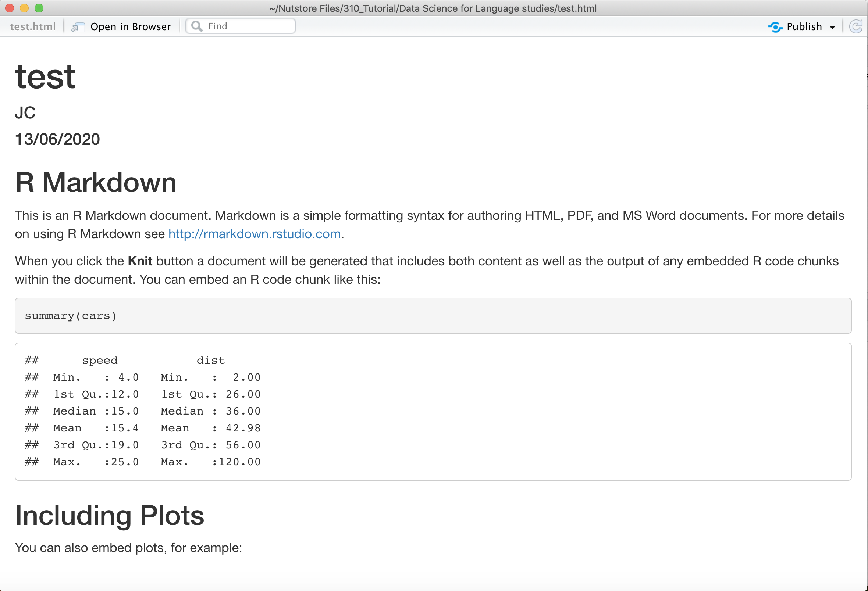The width and height of the screenshot is (868, 591).
Task: Click the Open in Browser icon
Action: pyautogui.click(x=78, y=27)
